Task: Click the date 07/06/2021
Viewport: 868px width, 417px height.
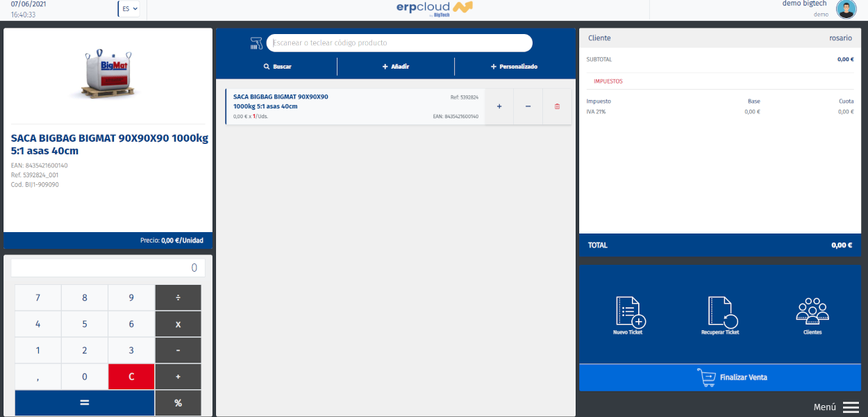Action: point(28,4)
